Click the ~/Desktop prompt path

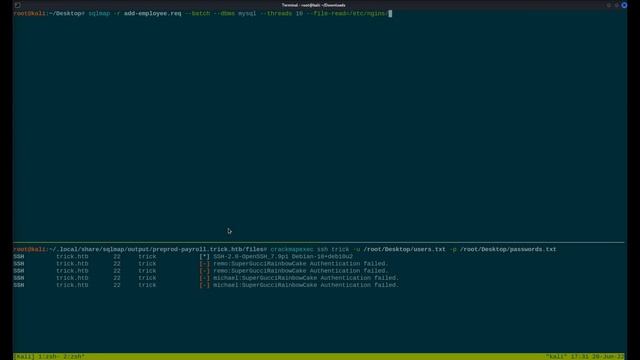[67, 13]
